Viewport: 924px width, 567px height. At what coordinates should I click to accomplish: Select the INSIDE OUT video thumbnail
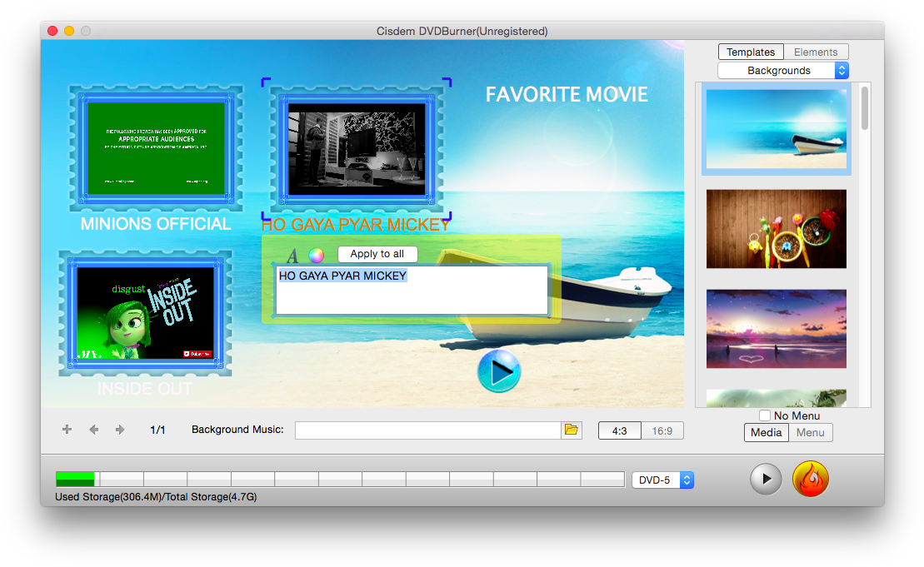145,313
